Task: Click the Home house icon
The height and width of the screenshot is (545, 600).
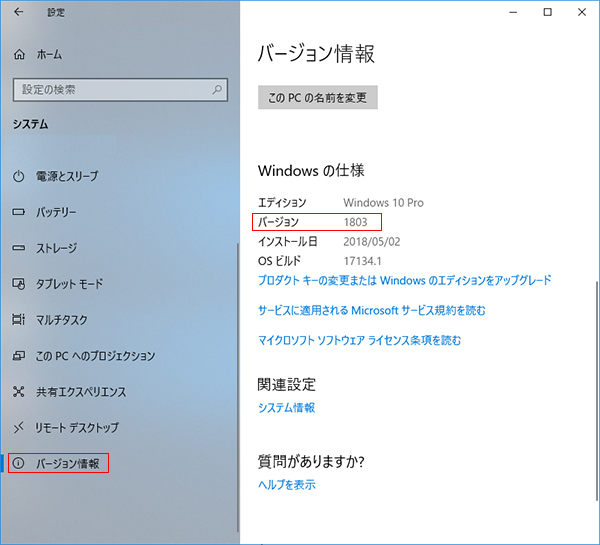Action: pyautogui.click(x=19, y=54)
